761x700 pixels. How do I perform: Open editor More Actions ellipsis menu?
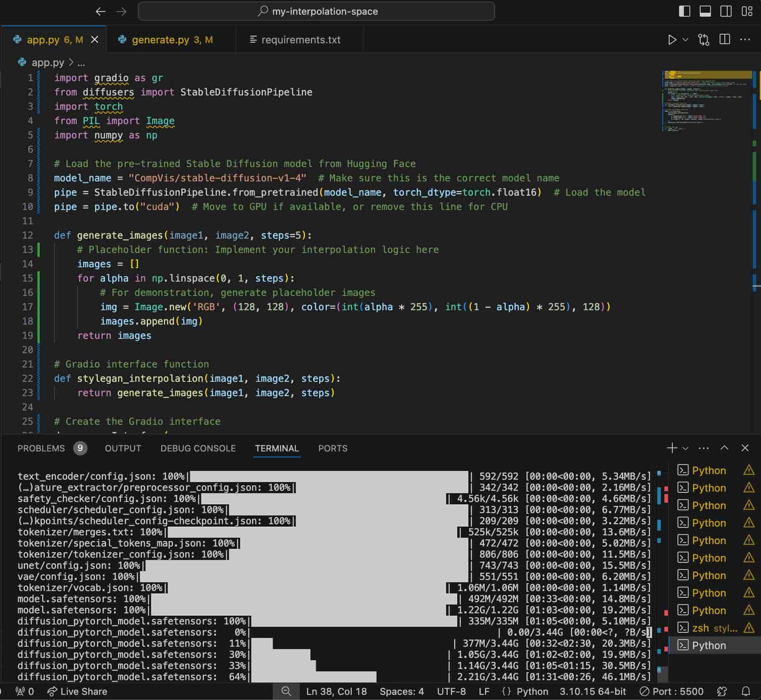[x=745, y=40]
